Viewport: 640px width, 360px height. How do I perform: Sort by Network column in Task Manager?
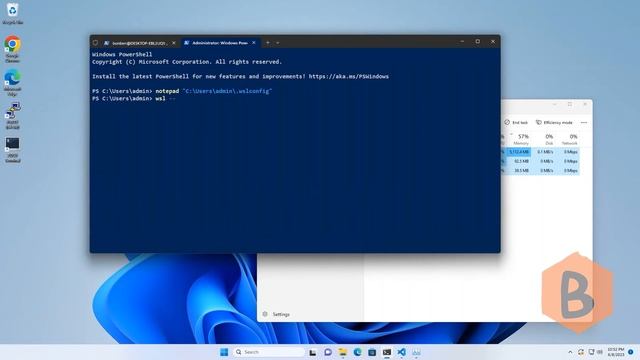pos(570,139)
